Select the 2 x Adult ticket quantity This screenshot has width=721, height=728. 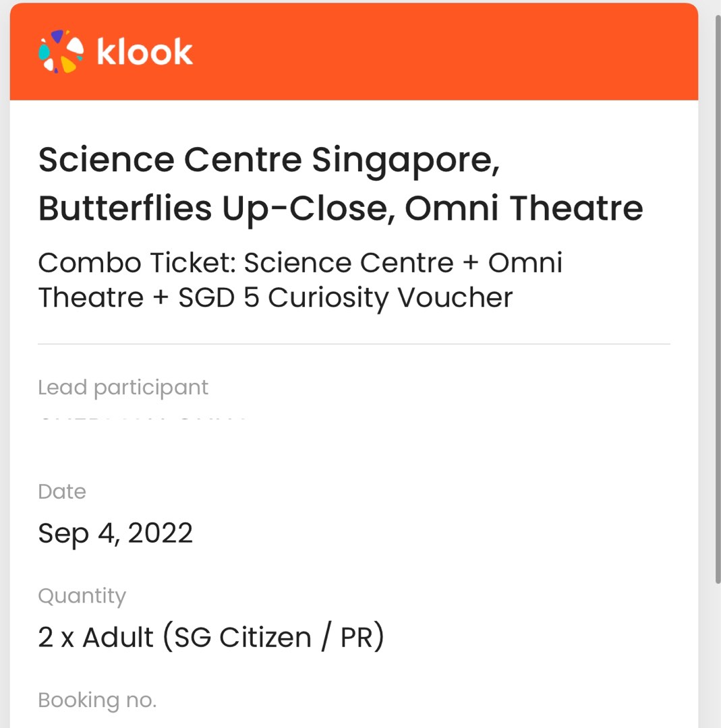coord(211,636)
